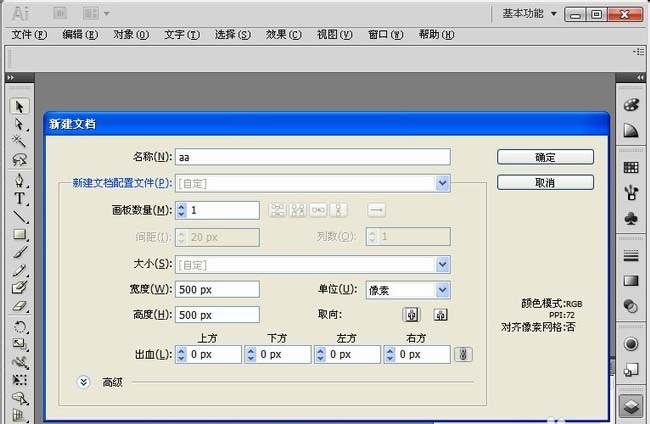The image size is (650, 424).
Task: Toggle right-to-left artboard layout arrow
Action: pyautogui.click(x=376, y=210)
